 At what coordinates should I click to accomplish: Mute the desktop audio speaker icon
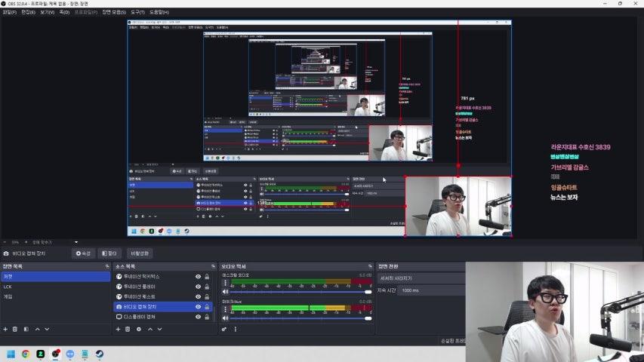(x=225, y=293)
